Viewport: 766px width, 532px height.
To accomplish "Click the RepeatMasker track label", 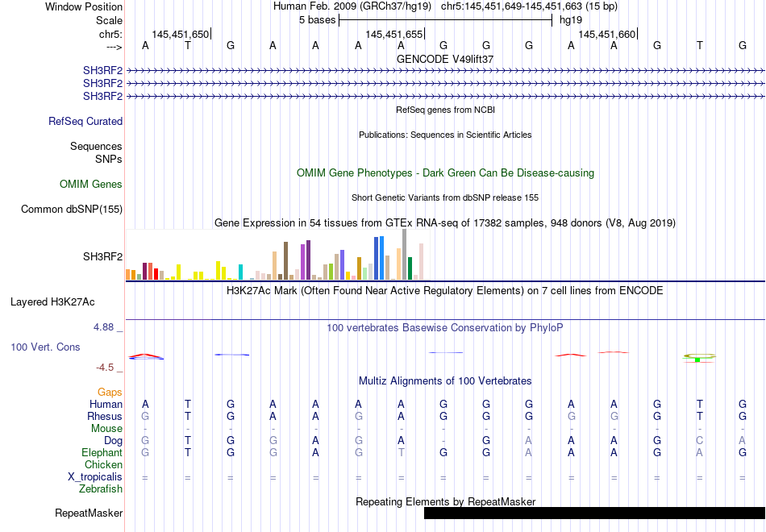I will click(x=89, y=513).
